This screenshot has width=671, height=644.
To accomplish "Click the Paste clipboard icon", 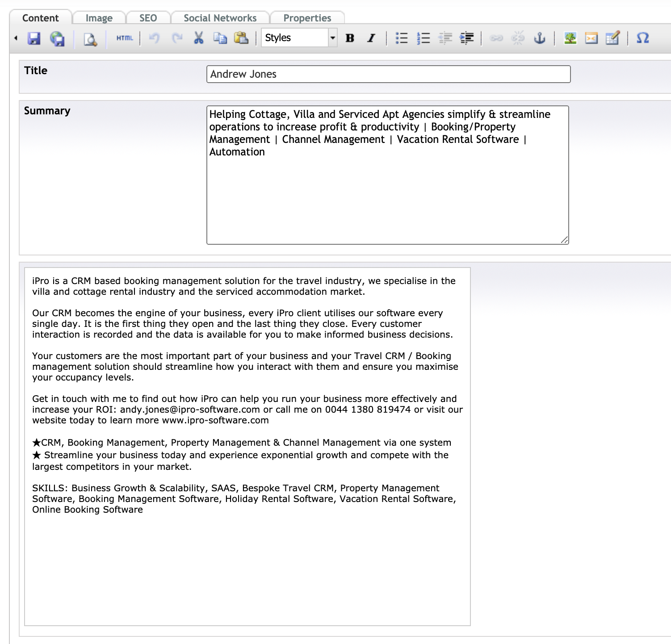I will [241, 38].
